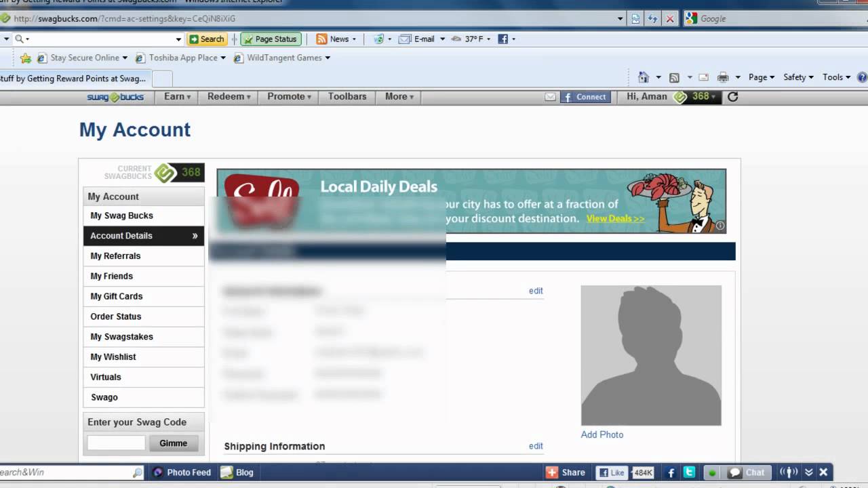Click the browser Help question mark icon

point(862,77)
